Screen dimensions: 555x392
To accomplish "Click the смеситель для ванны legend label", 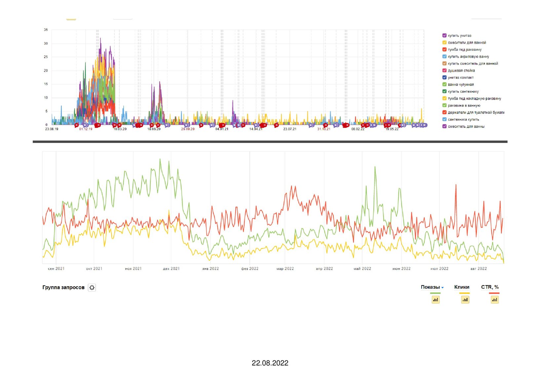I will click(x=466, y=126).
